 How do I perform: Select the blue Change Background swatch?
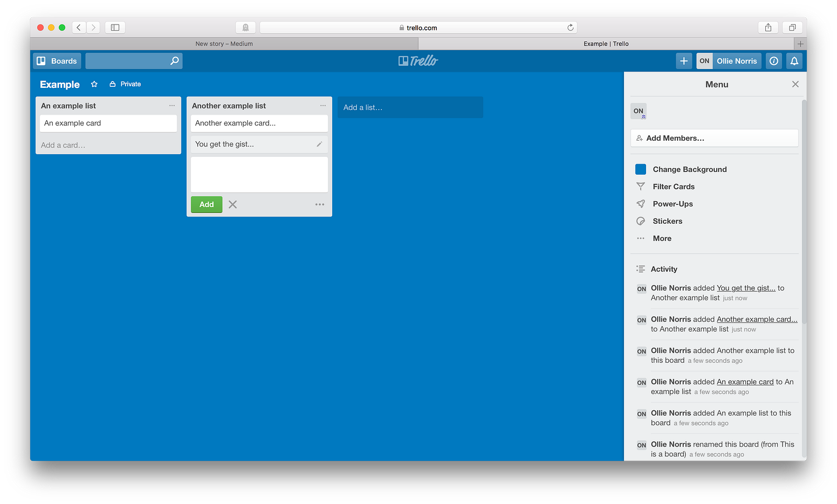pyautogui.click(x=641, y=169)
